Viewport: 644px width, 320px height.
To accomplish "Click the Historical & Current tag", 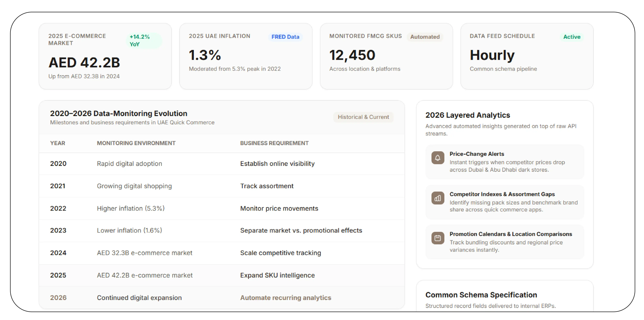I will (x=363, y=117).
